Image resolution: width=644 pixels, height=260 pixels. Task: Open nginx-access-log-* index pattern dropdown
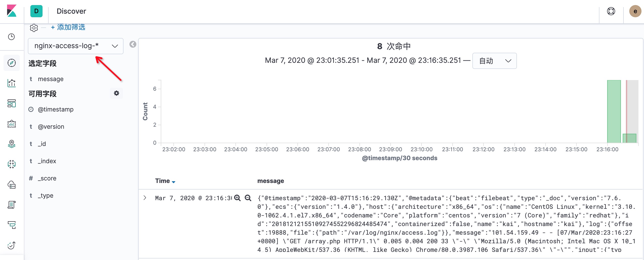pyautogui.click(x=76, y=46)
